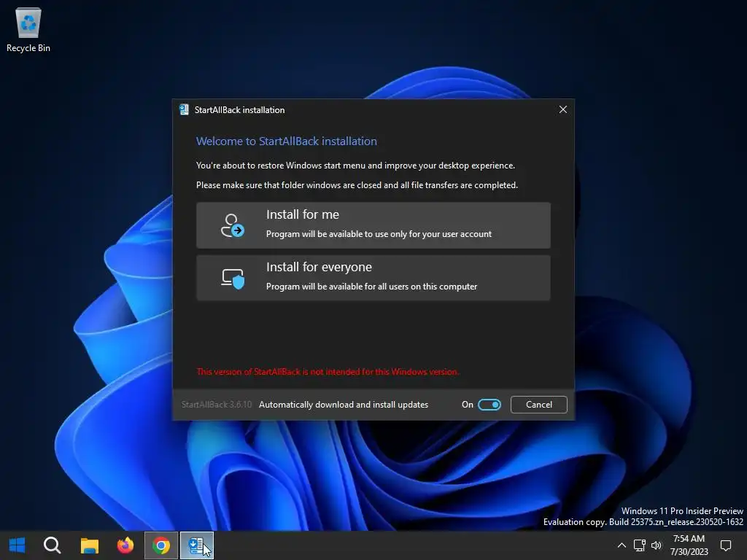Click the user account arrow icon
The height and width of the screenshot is (560, 747).
coord(233,225)
